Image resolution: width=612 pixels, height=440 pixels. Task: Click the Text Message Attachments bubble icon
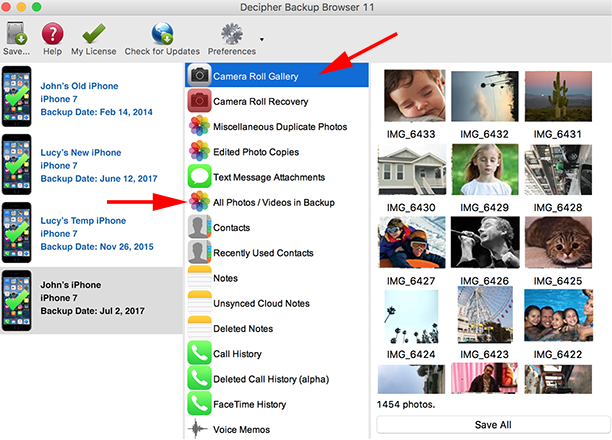point(199,176)
